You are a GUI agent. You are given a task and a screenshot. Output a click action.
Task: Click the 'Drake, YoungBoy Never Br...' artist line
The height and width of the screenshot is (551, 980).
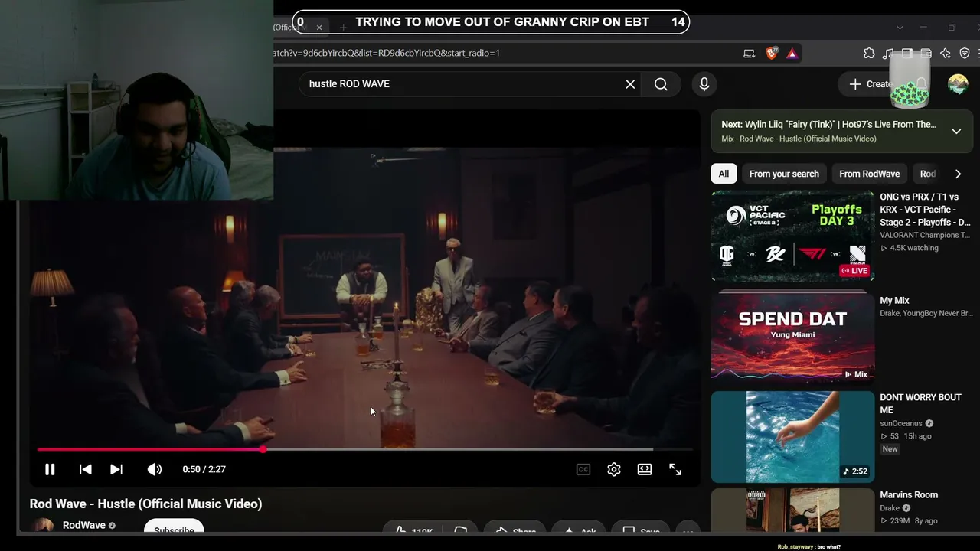point(926,313)
